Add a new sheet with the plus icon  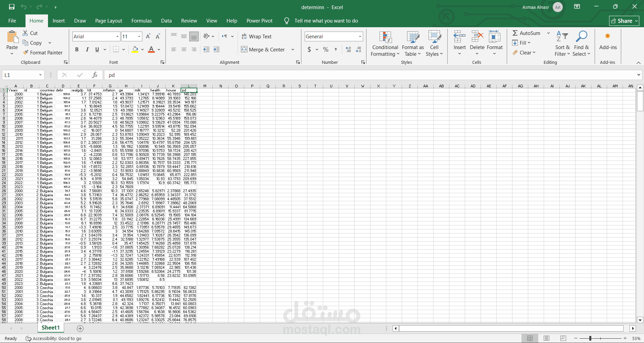[80, 328]
